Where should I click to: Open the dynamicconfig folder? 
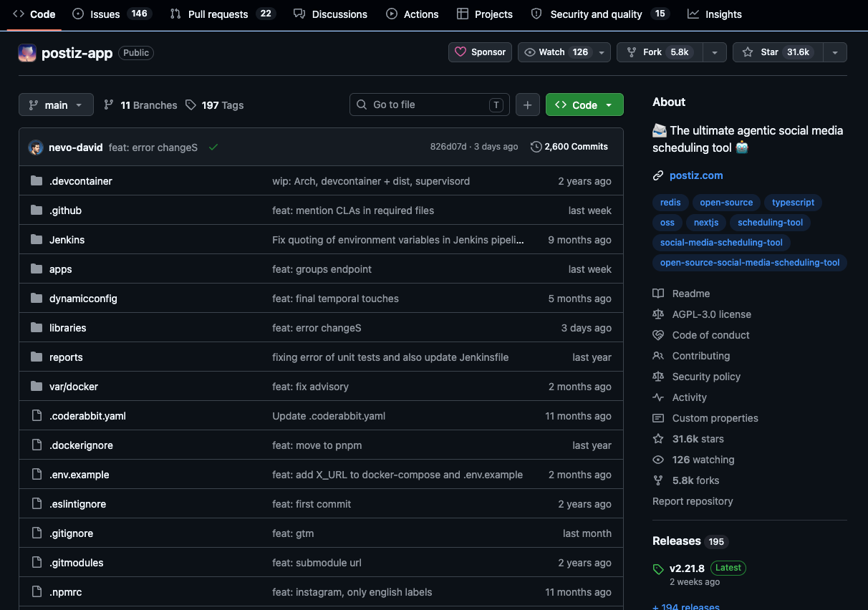[x=83, y=299]
